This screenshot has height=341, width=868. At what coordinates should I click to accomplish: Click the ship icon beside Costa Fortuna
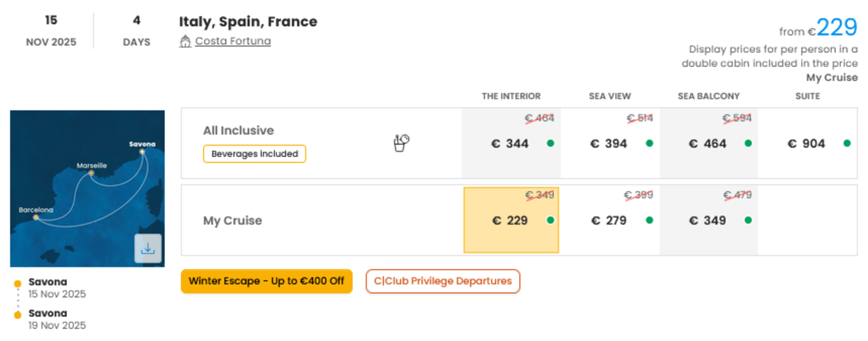(x=185, y=41)
